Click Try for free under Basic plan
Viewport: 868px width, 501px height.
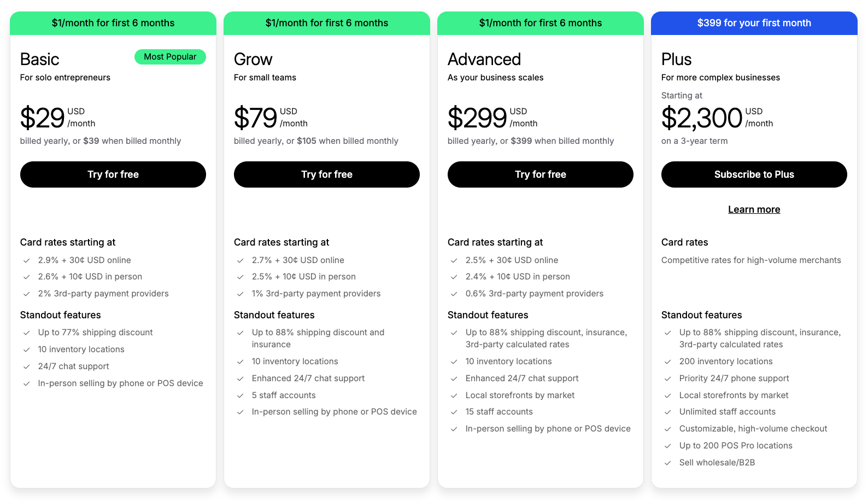[x=113, y=174]
